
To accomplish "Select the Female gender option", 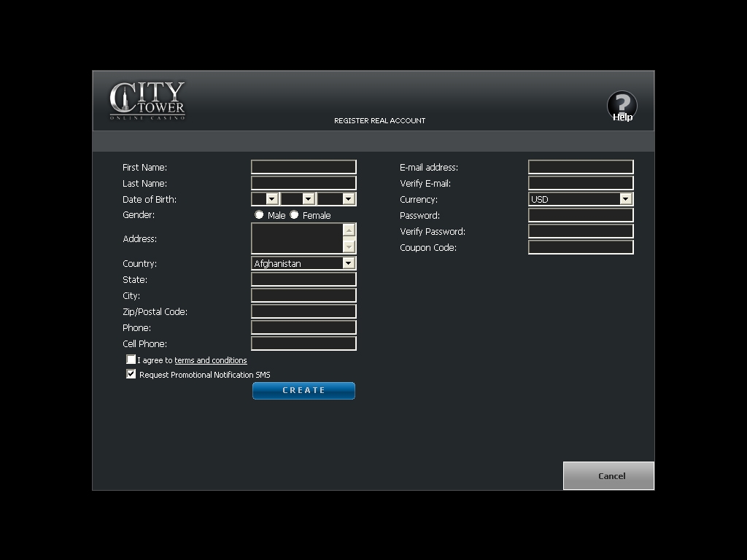I will point(294,215).
